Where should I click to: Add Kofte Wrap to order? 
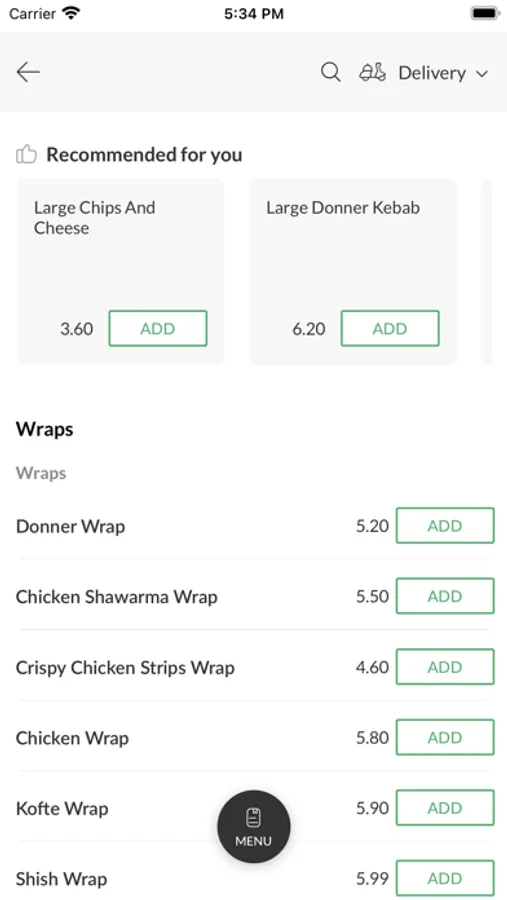(x=445, y=808)
